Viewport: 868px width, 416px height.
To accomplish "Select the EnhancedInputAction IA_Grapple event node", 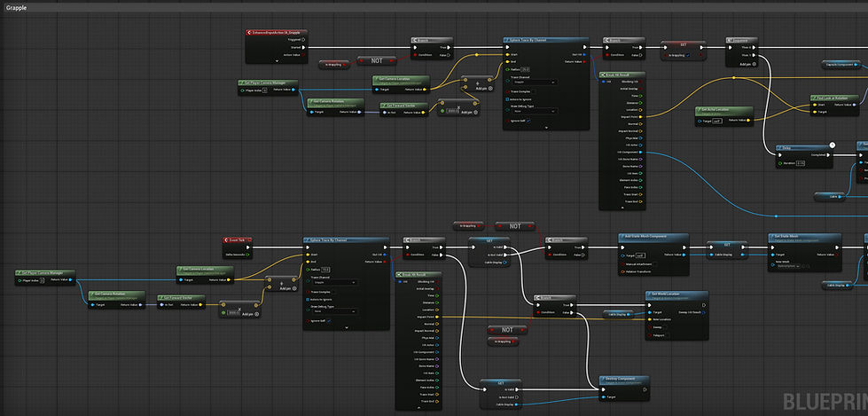I will tap(276, 46).
